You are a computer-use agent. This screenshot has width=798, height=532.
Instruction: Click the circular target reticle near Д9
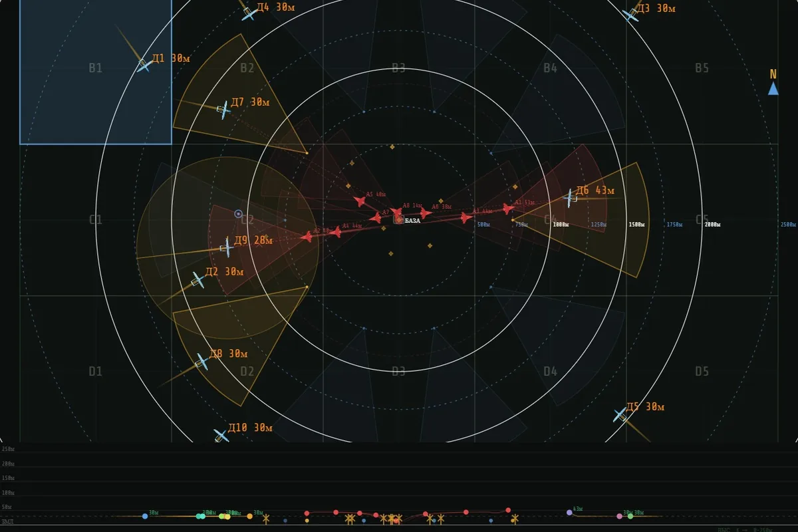tap(238, 213)
